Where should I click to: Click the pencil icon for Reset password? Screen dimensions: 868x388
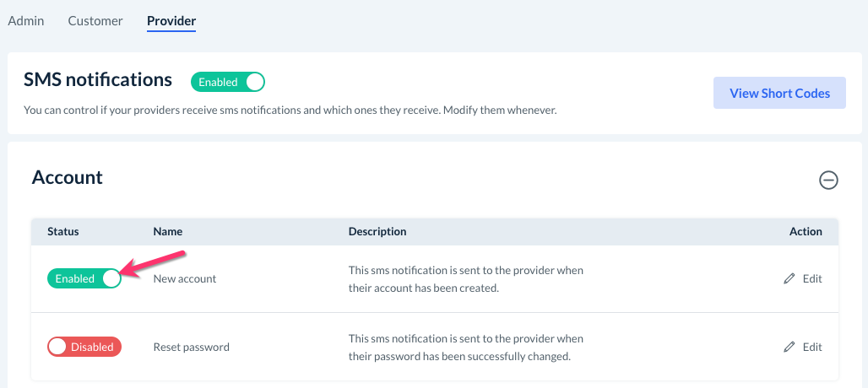(789, 347)
